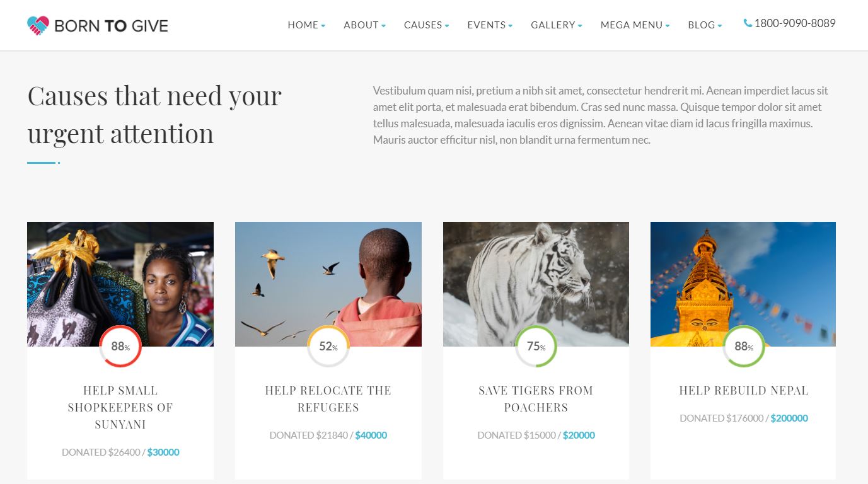Open Help Rebuild Nepal link

[744, 391]
